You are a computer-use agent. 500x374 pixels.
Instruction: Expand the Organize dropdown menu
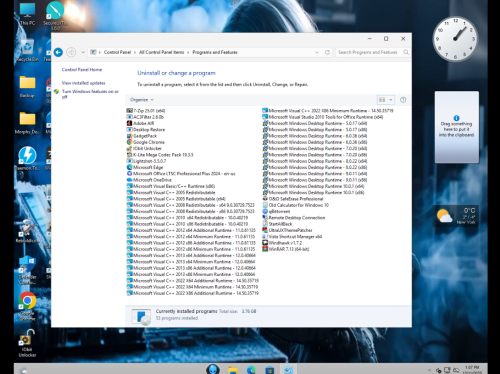click(x=142, y=100)
